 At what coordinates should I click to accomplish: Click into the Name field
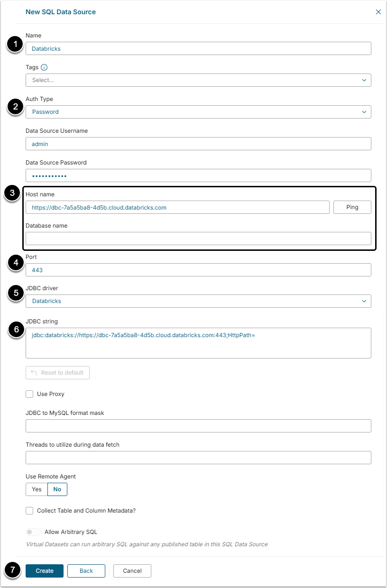pyautogui.click(x=198, y=48)
